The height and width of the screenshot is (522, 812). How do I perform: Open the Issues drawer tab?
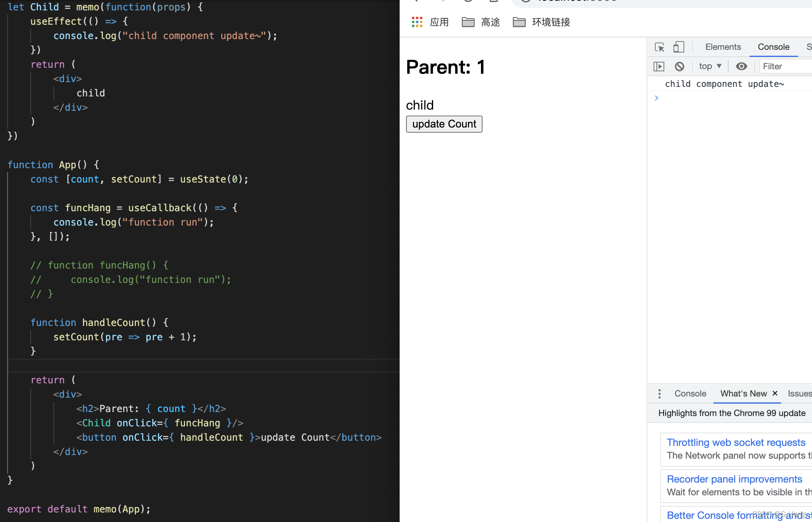click(x=800, y=394)
